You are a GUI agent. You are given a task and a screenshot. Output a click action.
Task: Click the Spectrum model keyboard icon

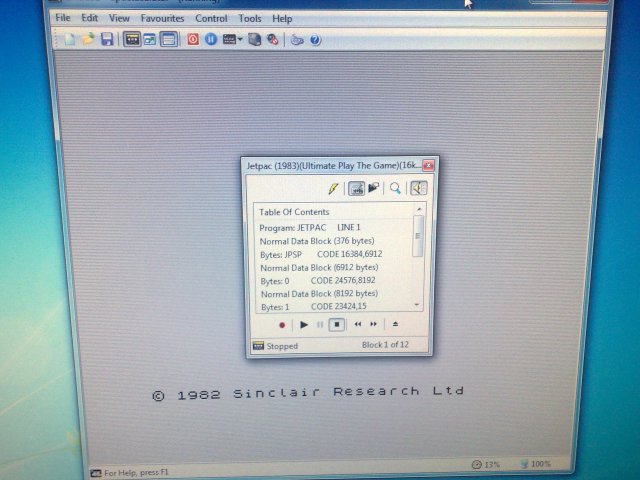(x=229, y=40)
